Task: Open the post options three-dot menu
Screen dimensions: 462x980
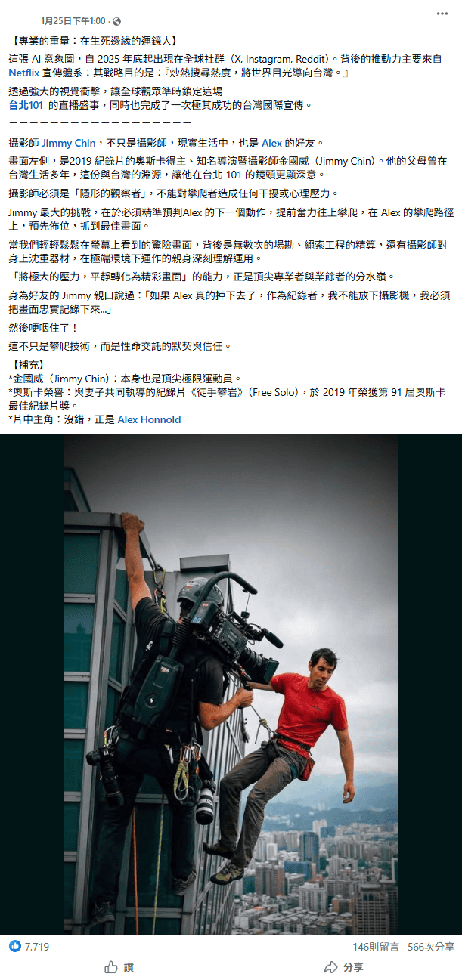Action: [442, 14]
